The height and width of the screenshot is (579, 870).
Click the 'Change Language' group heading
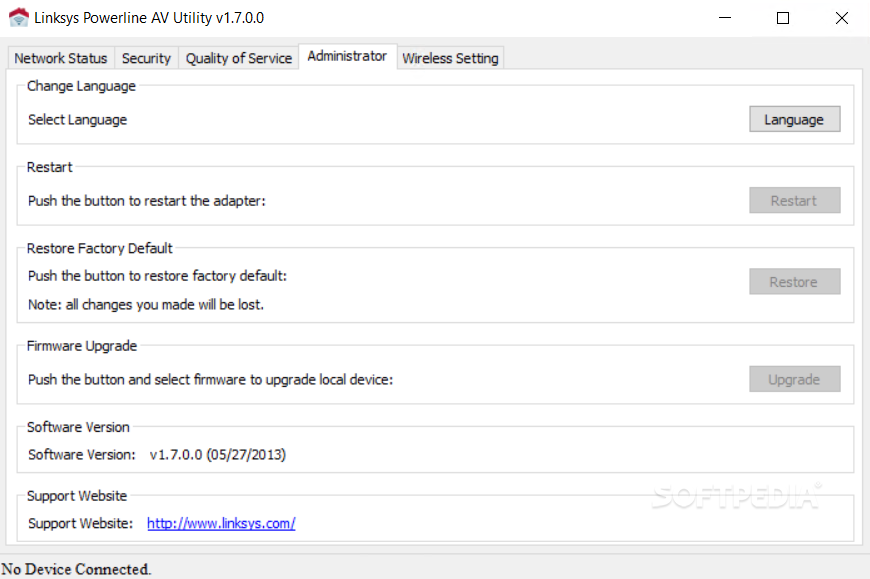tap(81, 86)
